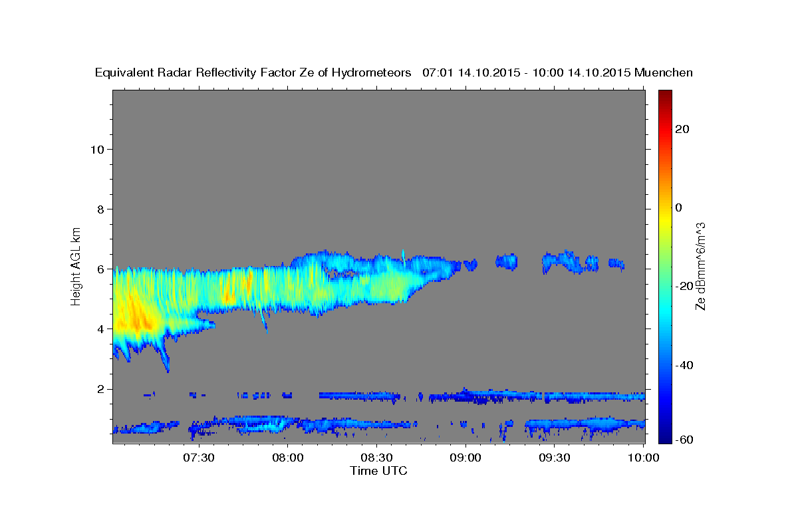Viewport: 798px width, 532px height.
Task: Click the height tick label 4
Action: (102, 329)
